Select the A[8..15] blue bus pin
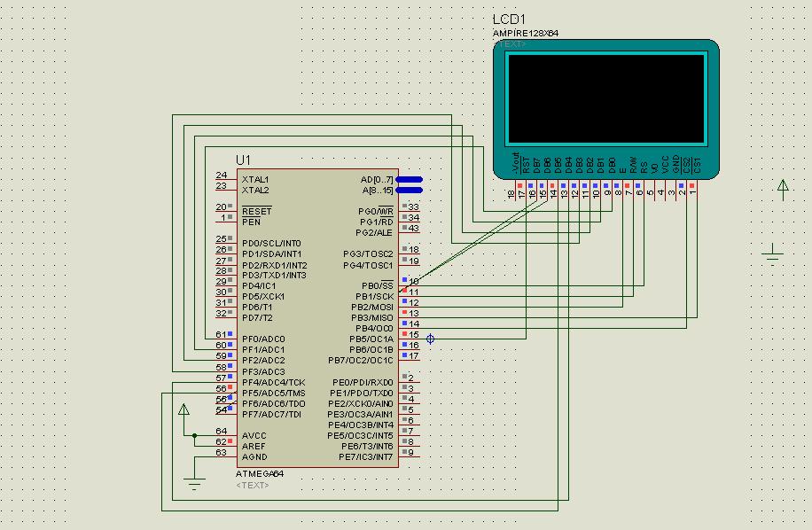812x530 pixels. [410, 190]
